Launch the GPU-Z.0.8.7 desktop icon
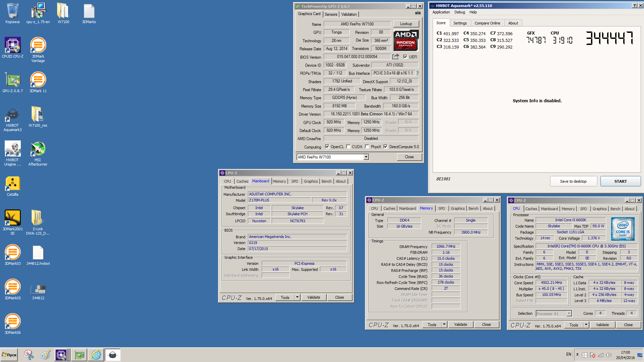Viewport: 644px width, 362px height. point(12,82)
